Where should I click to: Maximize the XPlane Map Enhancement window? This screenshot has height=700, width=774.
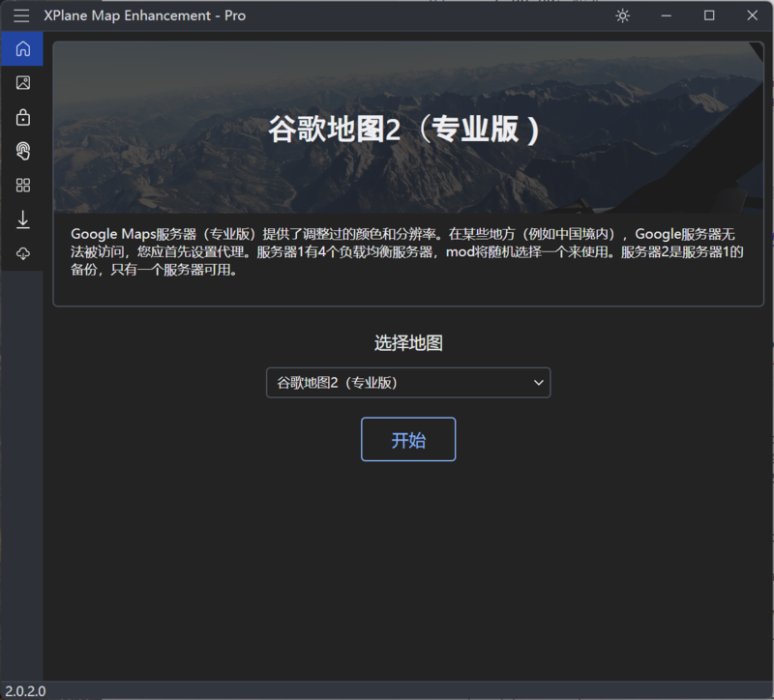click(709, 15)
